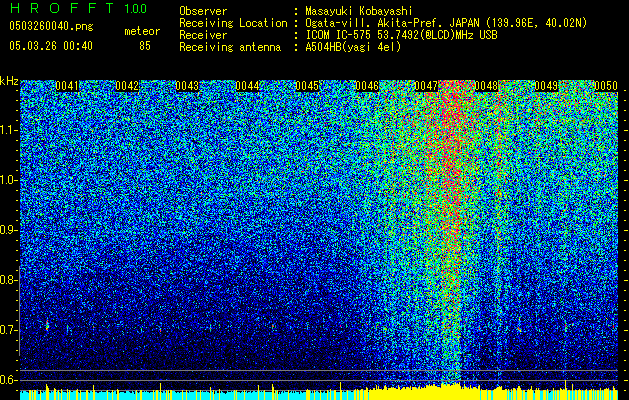Click the 0.6 kHz axis label
The image size is (629, 400).
(x=9, y=380)
